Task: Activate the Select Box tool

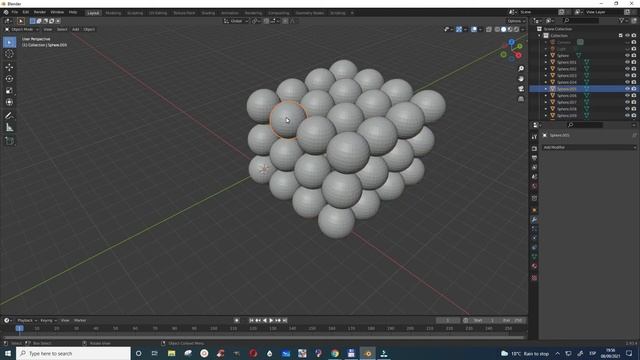Action: [9, 42]
